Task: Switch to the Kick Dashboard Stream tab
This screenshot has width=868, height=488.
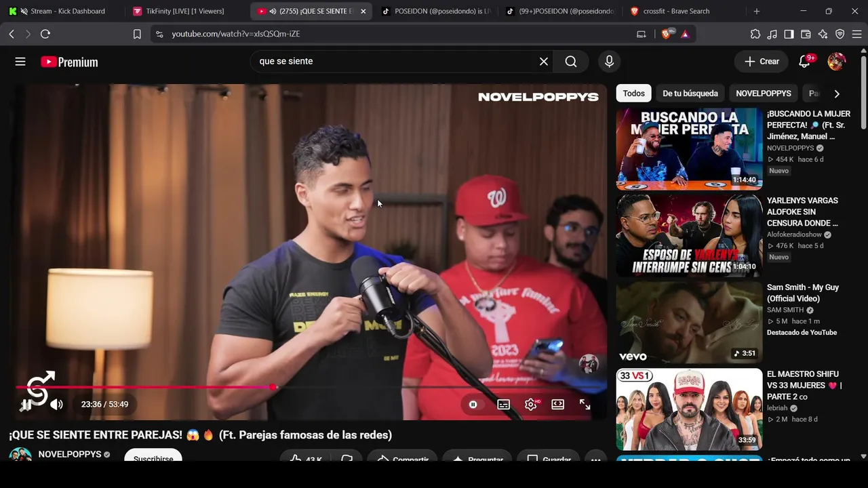Action: click(62, 11)
